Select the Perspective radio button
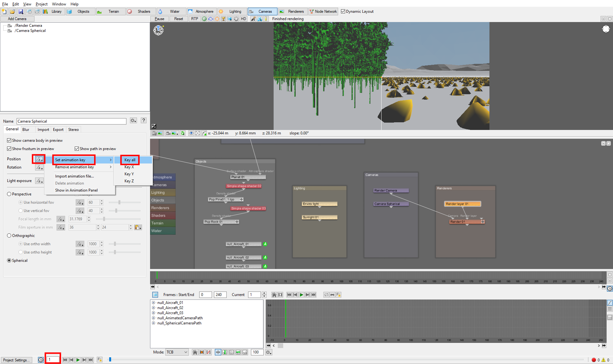The height and width of the screenshot is (364, 613). [9, 194]
